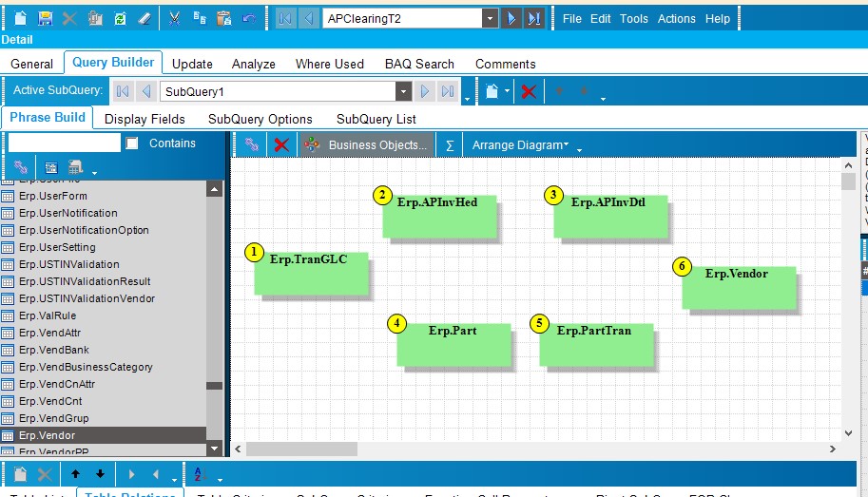The height and width of the screenshot is (497, 868).
Task: Open the APClearingT2 BAQ ID dropdown
Action: [x=490, y=18]
